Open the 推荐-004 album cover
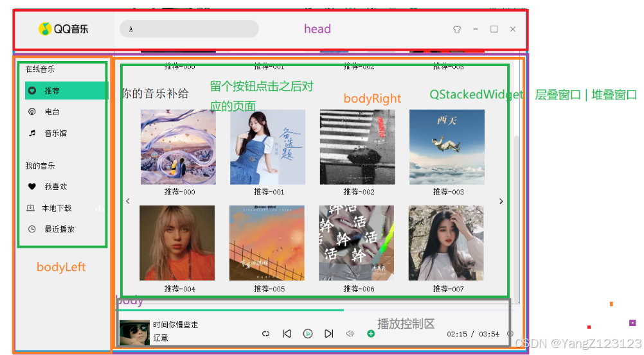644x355 pixels. coord(177,243)
